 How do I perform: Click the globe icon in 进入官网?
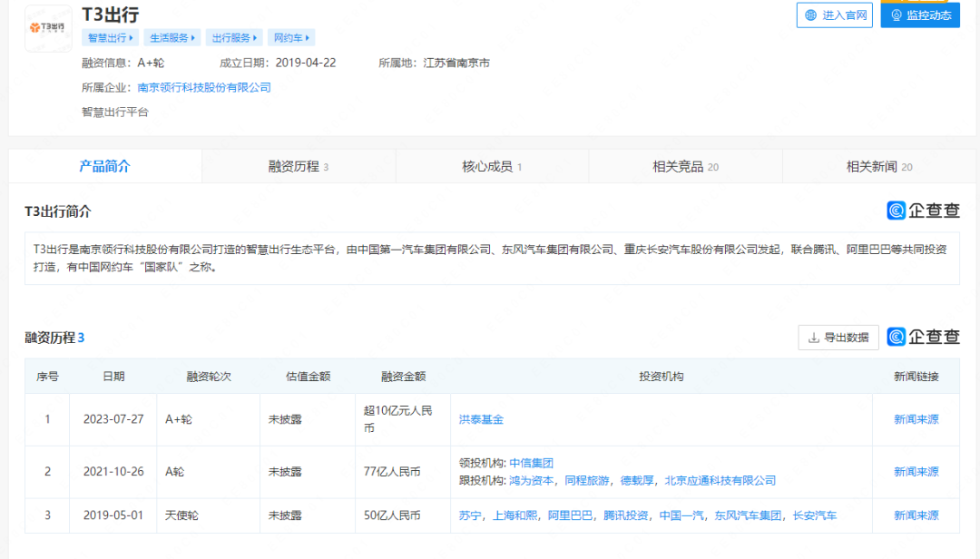(810, 15)
